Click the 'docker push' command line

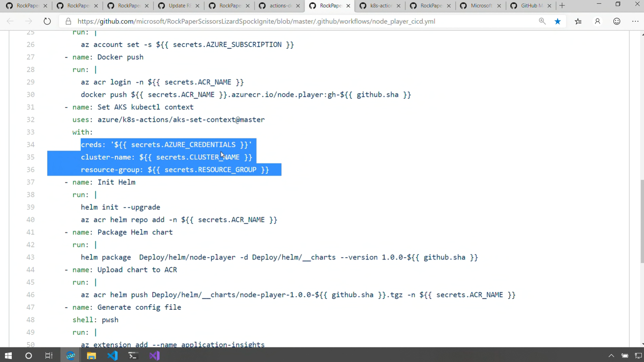246,94
